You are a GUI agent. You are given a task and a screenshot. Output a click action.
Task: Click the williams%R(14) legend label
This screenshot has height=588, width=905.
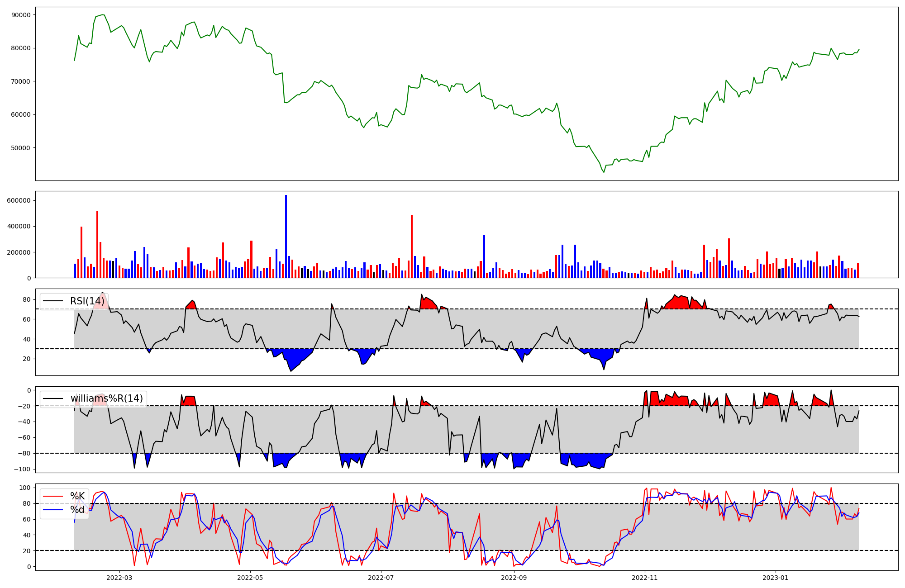tap(106, 398)
